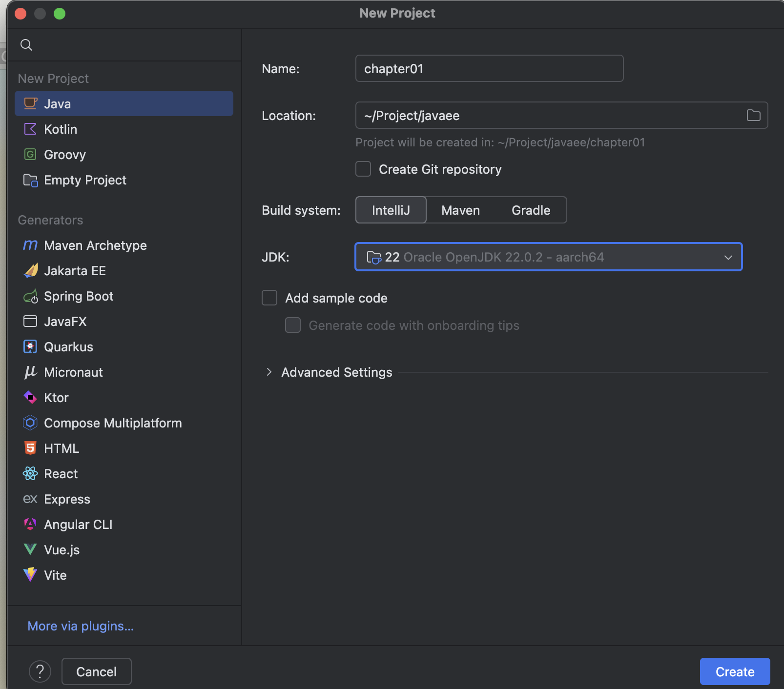This screenshot has width=784, height=689.
Task: Open help with question mark button
Action: click(40, 671)
